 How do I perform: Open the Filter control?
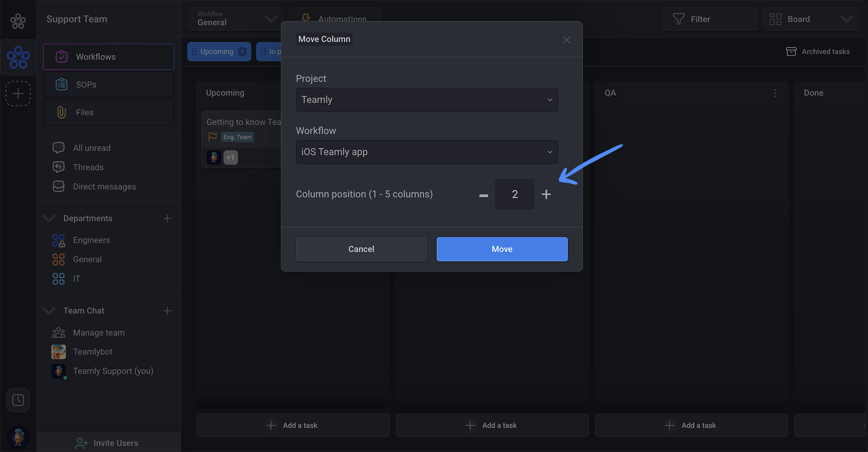click(709, 19)
